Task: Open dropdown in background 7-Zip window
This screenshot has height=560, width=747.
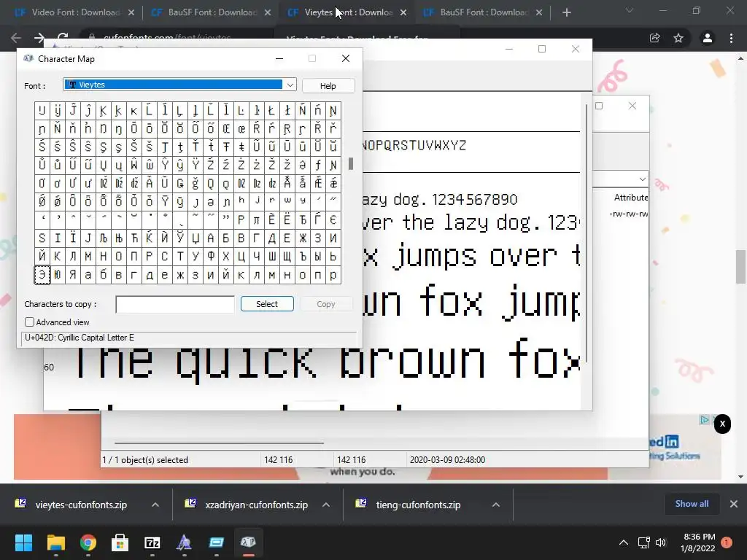Action: (642, 179)
